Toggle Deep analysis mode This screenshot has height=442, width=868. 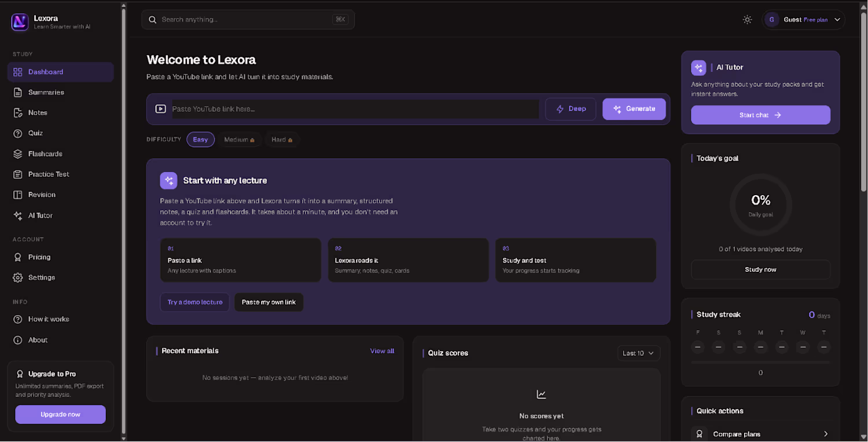pyautogui.click(x=571, y=109)
